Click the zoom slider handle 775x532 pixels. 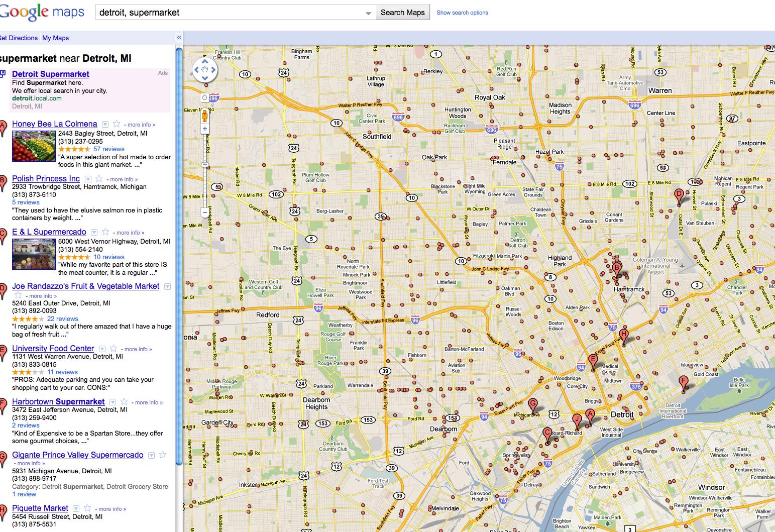205,165
